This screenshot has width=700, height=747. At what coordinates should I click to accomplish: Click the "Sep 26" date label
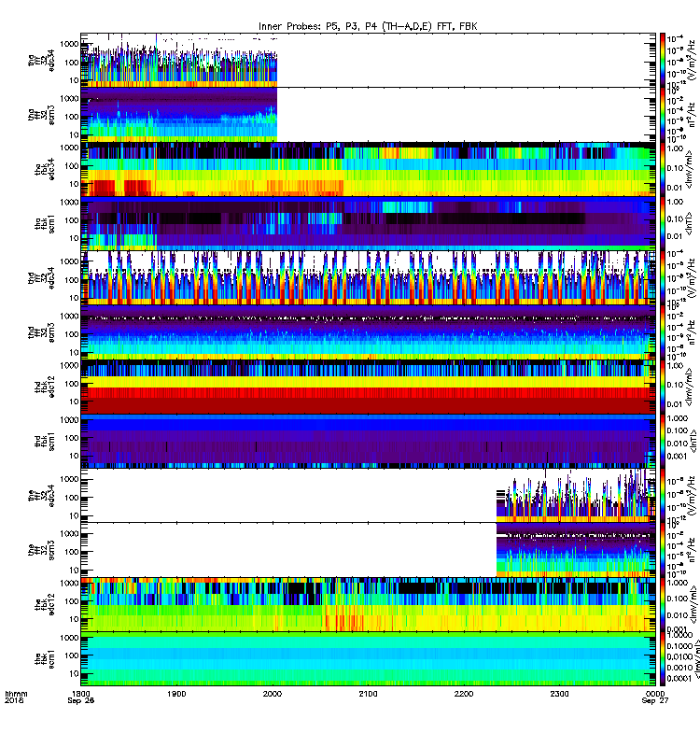click(81, 701)
